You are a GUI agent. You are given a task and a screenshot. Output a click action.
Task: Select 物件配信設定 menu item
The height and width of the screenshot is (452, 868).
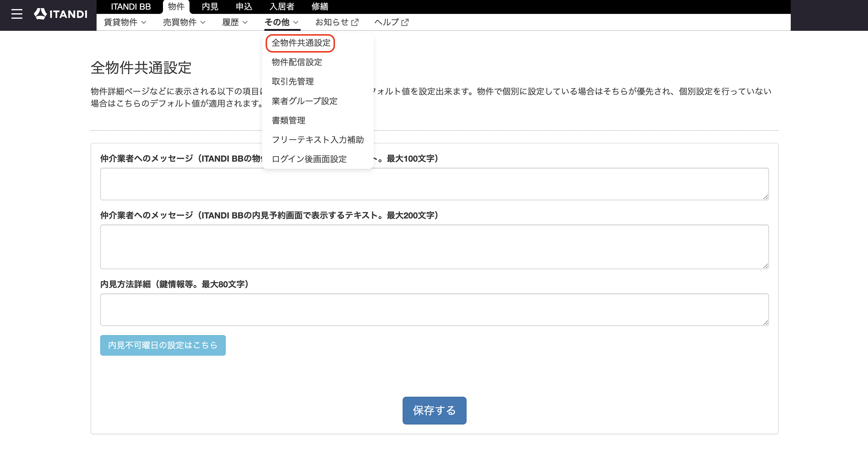297,62
